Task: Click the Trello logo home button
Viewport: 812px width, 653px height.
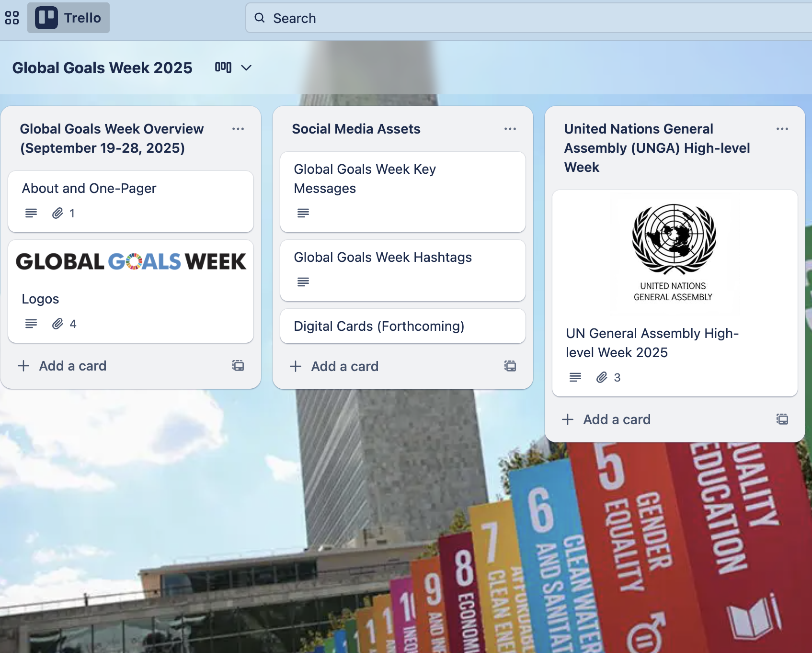Action: pyautogui.click(x=69, y=18)
